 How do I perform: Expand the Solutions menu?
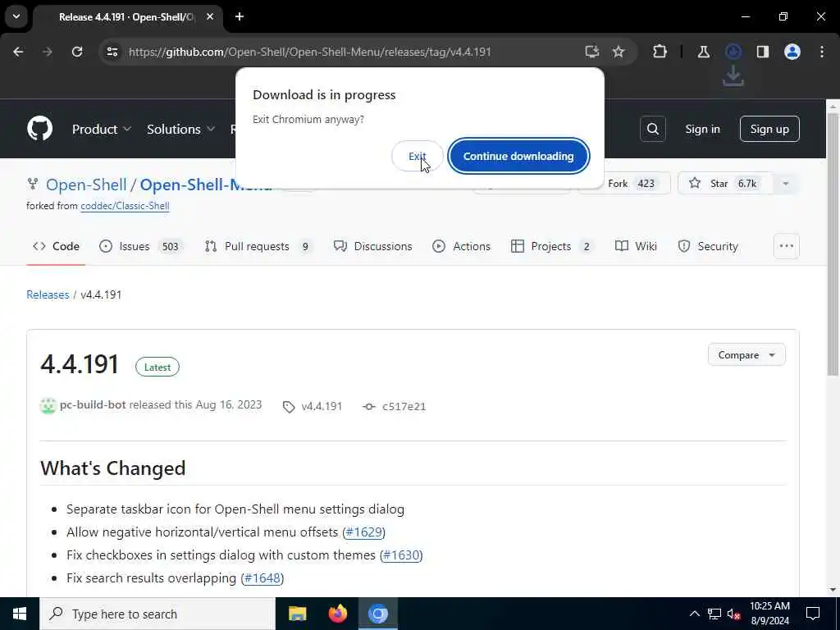[180, 129]
